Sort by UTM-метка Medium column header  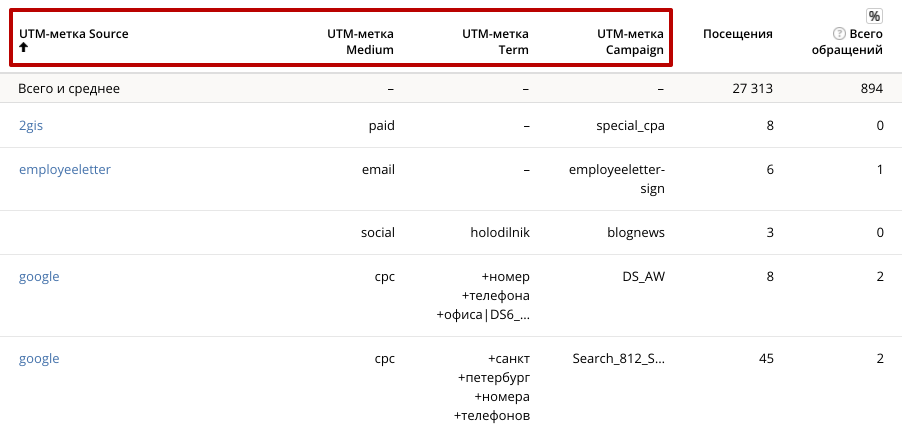coord(360,41)
